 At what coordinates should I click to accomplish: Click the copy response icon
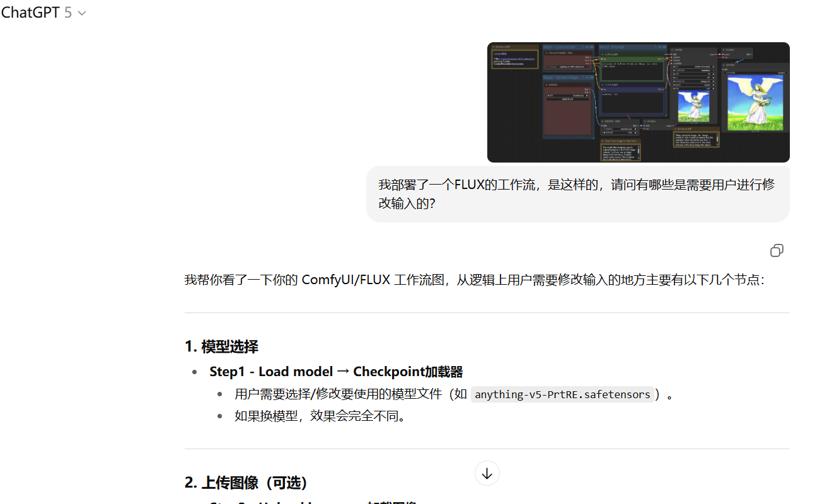coord(777,250)
